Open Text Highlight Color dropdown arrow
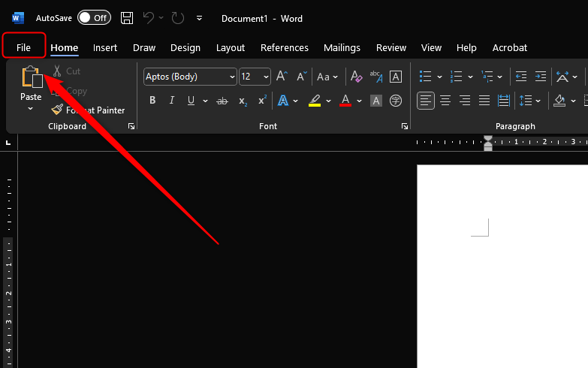Image resolution: width=588 pixels, height=368 pixels. (328, 101)
